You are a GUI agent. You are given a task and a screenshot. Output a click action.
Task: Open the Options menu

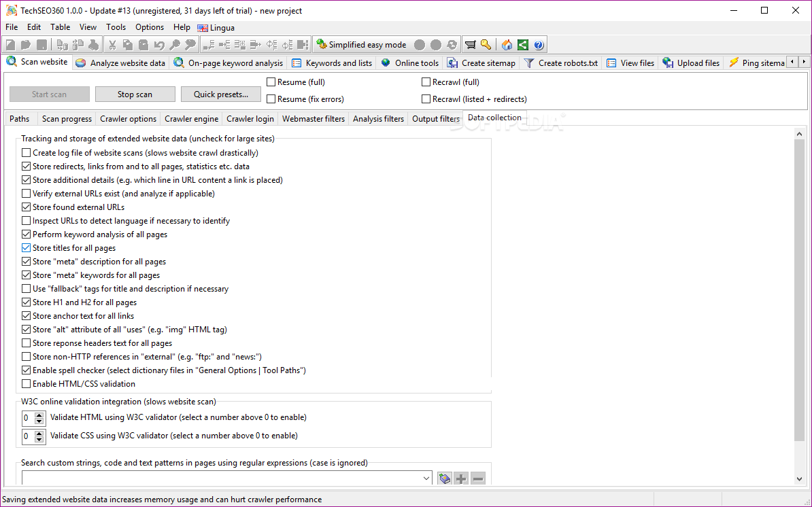pyautogui.click(x=150, y=27)
